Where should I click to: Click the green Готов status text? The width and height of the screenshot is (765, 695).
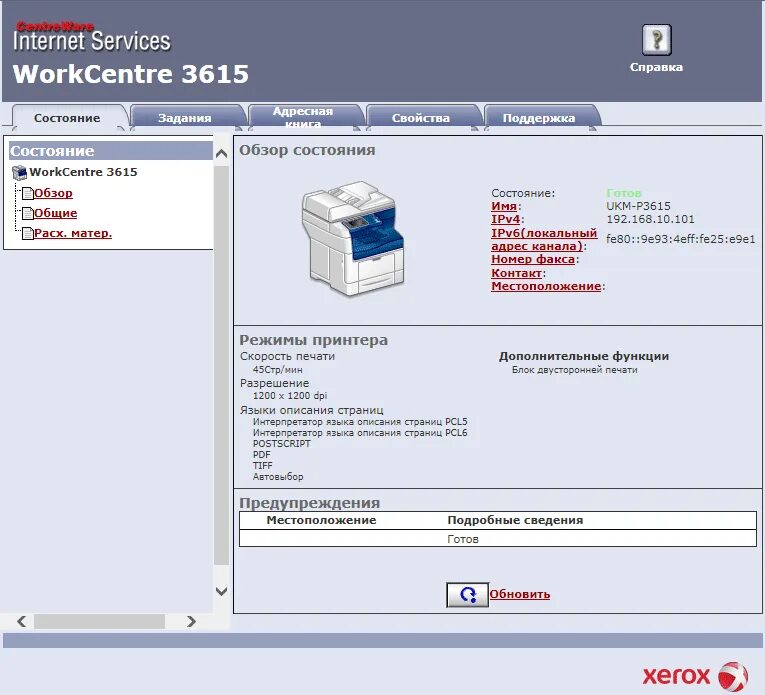click(624, 193)
